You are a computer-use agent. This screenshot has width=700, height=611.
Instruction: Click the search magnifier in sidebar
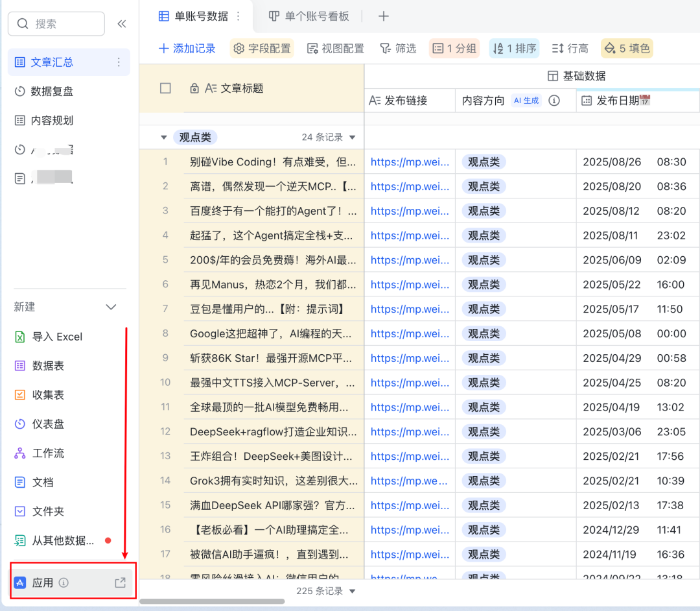click(x=23, y=23)
